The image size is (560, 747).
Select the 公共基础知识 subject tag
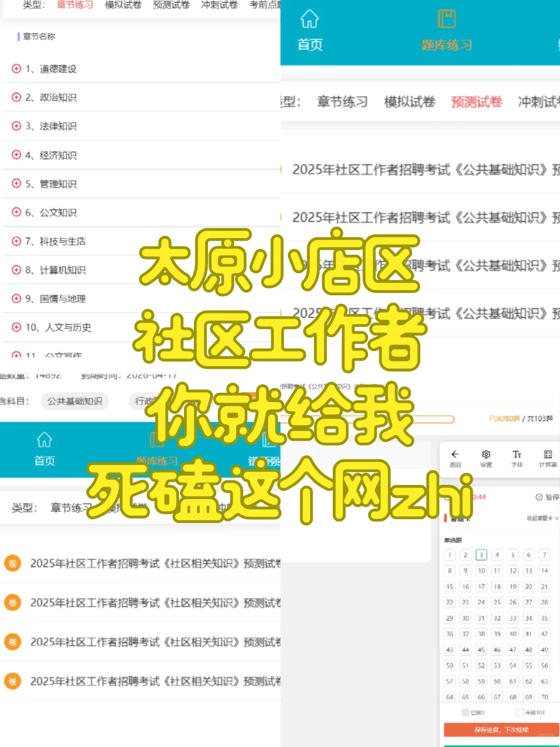(x=75, y=401)
